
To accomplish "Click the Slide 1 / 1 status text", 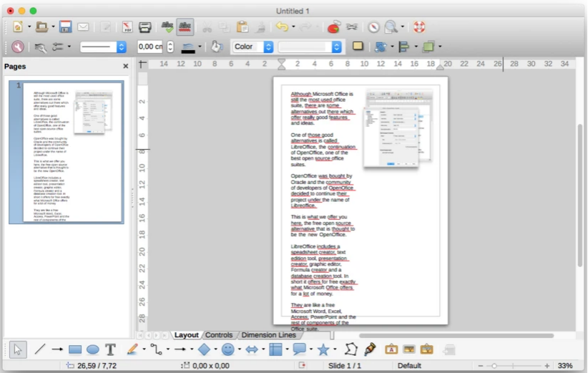I will coord(345,366).
